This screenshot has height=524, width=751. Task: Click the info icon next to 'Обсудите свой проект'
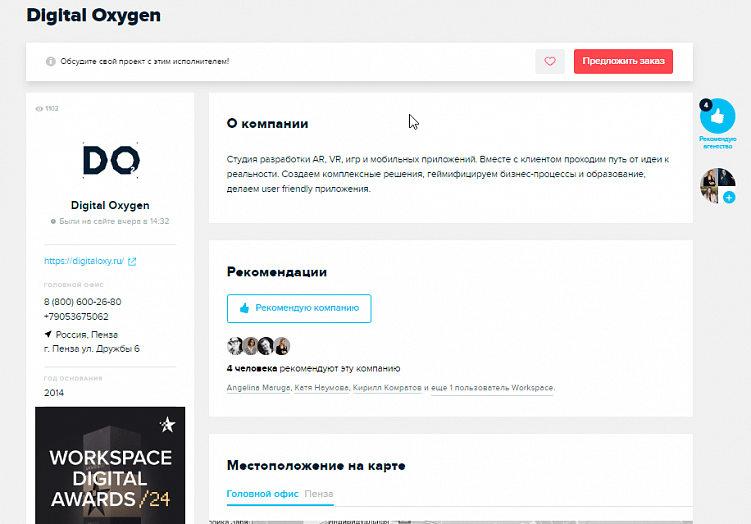[50, 61]
